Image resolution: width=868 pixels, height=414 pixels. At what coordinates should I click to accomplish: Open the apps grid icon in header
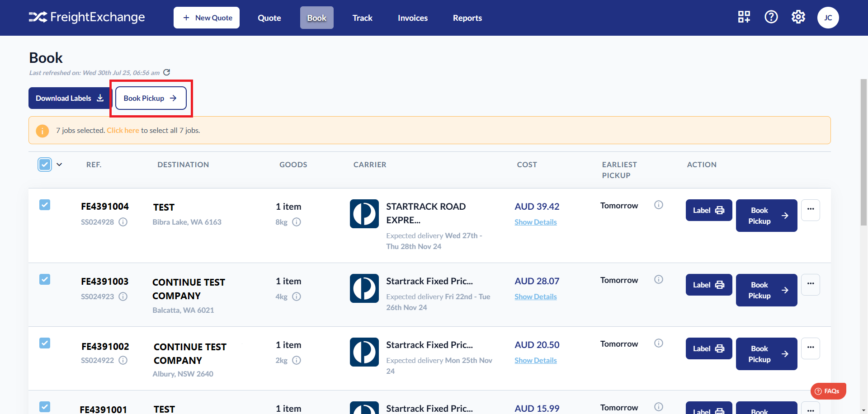tap(744, 17)
